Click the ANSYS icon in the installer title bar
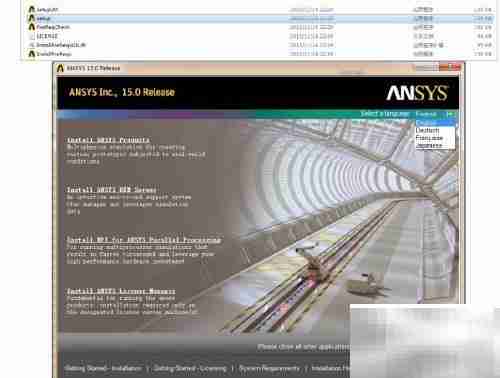Viewport: 500px width, 378px height. [60, 68]
